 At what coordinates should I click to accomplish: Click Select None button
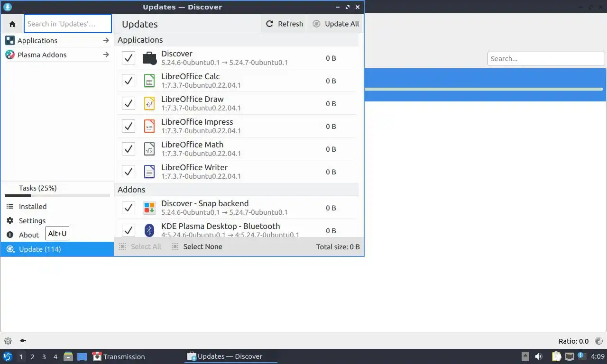197,246
